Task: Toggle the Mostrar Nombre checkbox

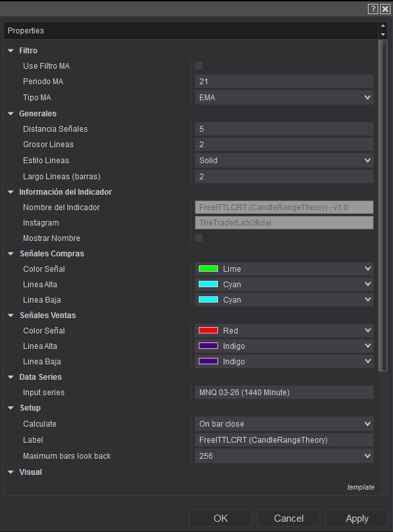Action: pyautogui.click(x=199, y=238)
